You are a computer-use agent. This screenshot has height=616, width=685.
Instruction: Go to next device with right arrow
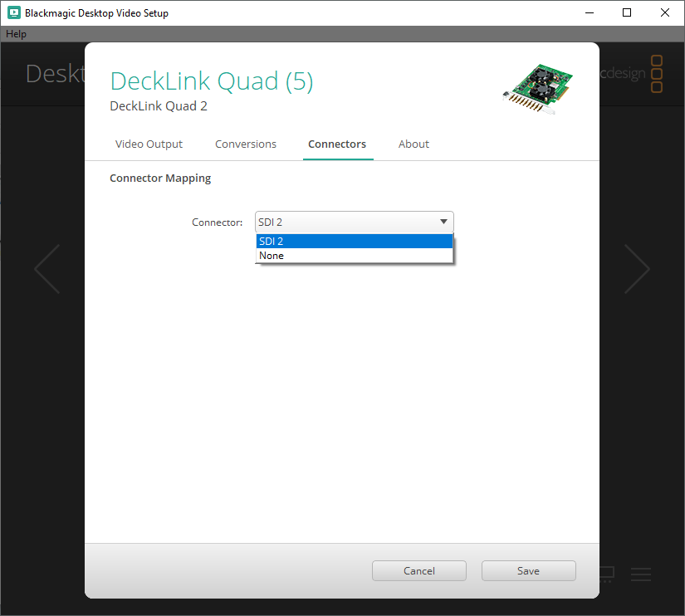coord(636,269)
